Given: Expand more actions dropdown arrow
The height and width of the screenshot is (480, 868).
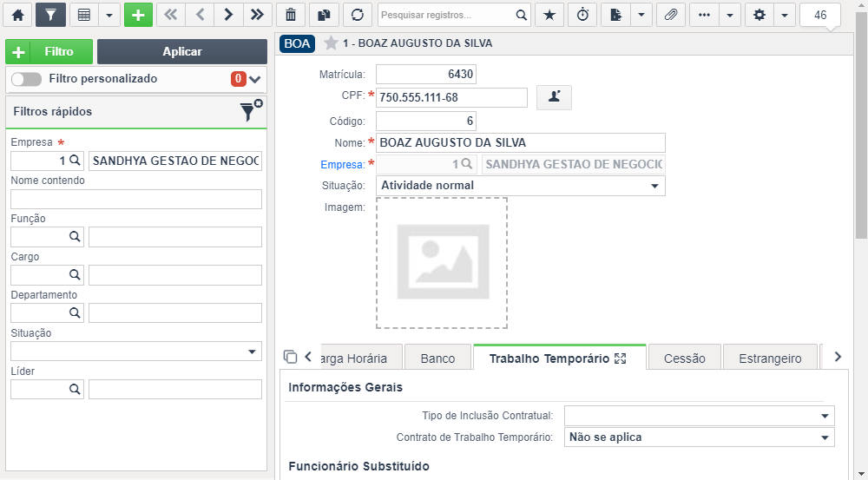Looking at the screenshot, I should coord(730,15).
